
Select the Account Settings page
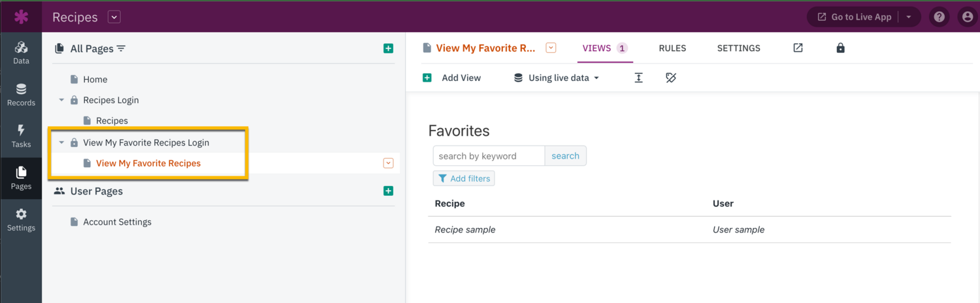pyautogui.click(x=117, y=222)
